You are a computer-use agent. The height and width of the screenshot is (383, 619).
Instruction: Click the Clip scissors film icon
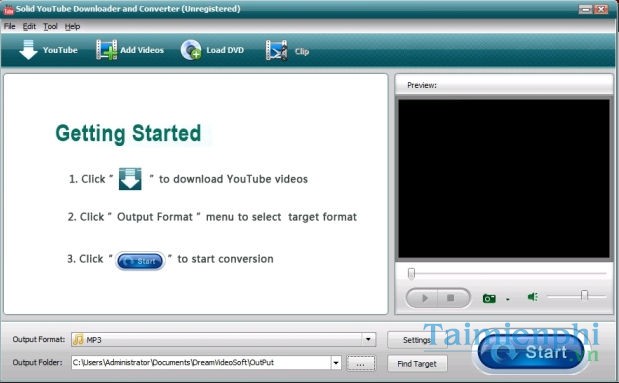pyautogui.click(x=276, y=51)
